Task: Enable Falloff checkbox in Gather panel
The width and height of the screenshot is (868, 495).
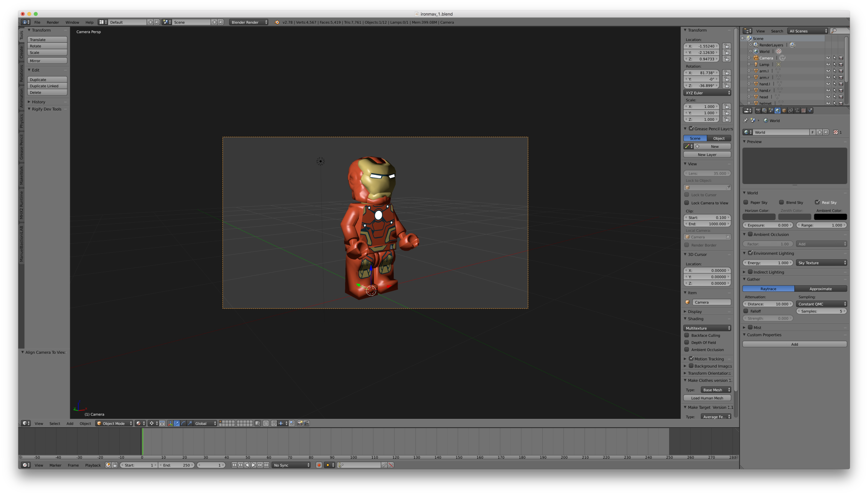Action: point(746,311)
